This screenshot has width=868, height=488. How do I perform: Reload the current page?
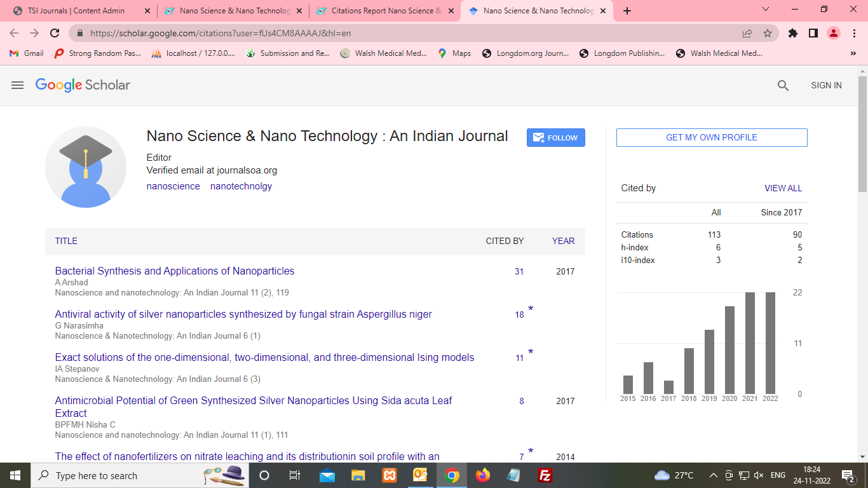(55, 33)
